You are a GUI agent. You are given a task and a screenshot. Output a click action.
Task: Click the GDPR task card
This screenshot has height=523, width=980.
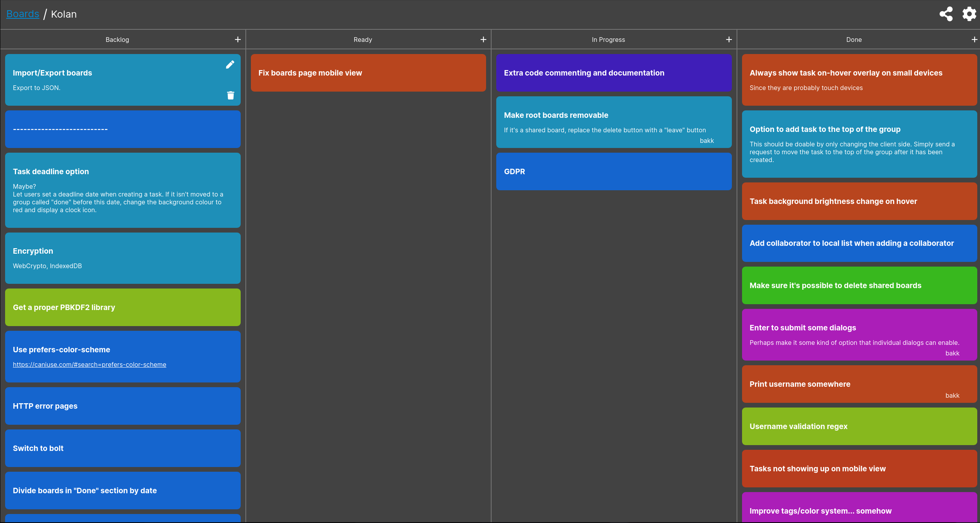pos(614,171)
